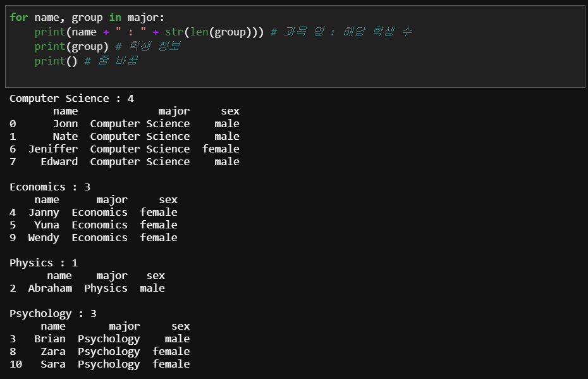Click the 'Psychology : 3' output heading
Image resolution: width=588 pixels, height=379 pixels.
53,314
